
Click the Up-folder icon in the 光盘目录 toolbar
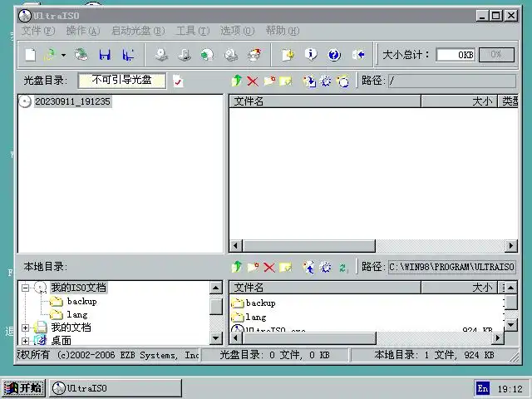point(237,81)
